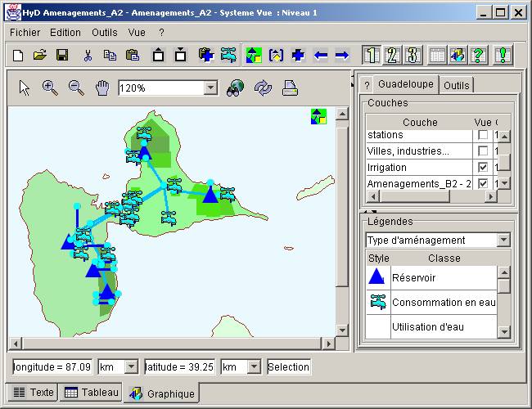Click the binoculars search icon

(x=236, y=88)
